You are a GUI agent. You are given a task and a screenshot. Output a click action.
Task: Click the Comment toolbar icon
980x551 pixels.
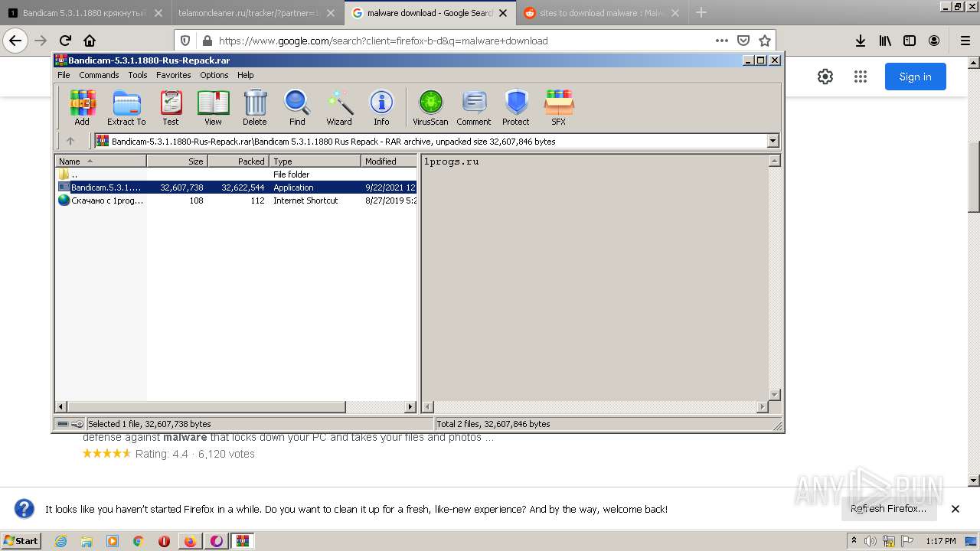[474, 107]
